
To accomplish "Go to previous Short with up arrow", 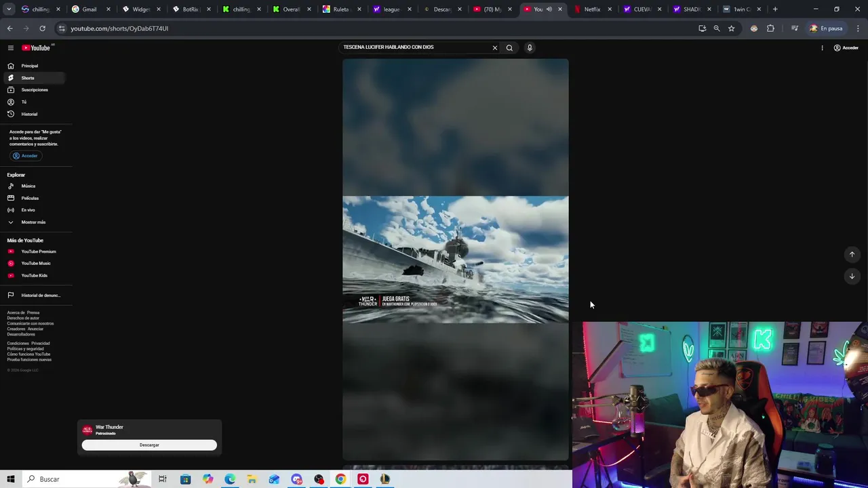I will pyautogui.click(x=852, y=254).
